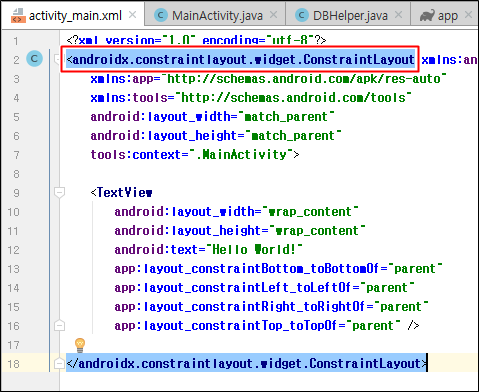Click the Gradle elephant icon on app tab
The height and width of the screenshot is (392, 479).
pos(427,15)
